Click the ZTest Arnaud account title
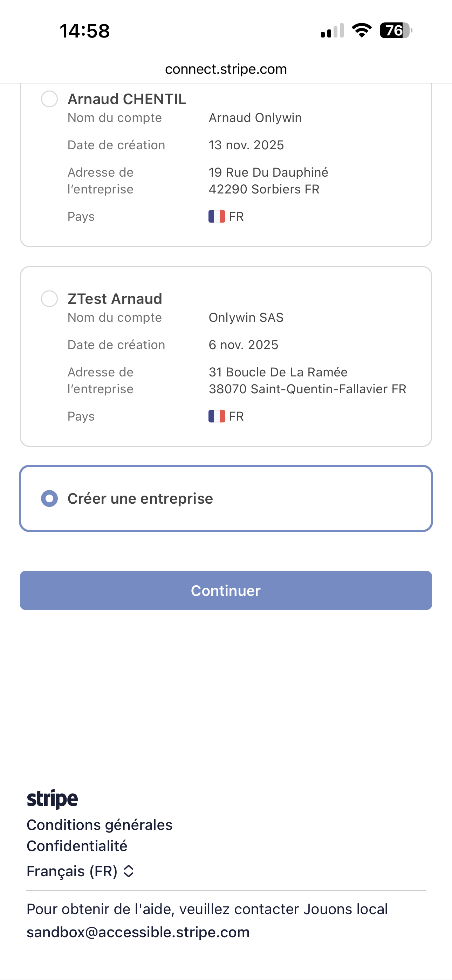This screenshot has width=452, height=980. [x=115, y=299]
